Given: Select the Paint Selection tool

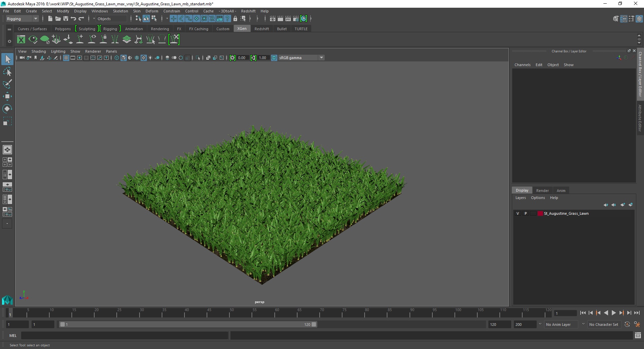Looking at the screenshot, I should coord(7,84).
